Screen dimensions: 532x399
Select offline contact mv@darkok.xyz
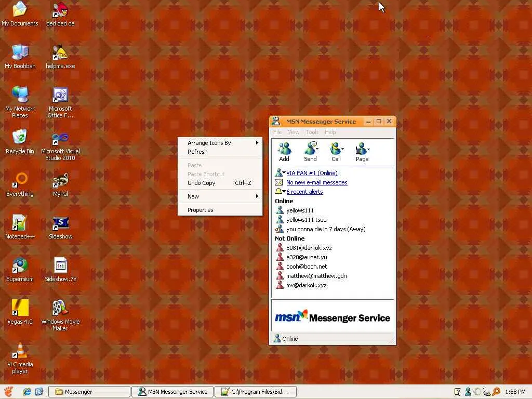307,285
